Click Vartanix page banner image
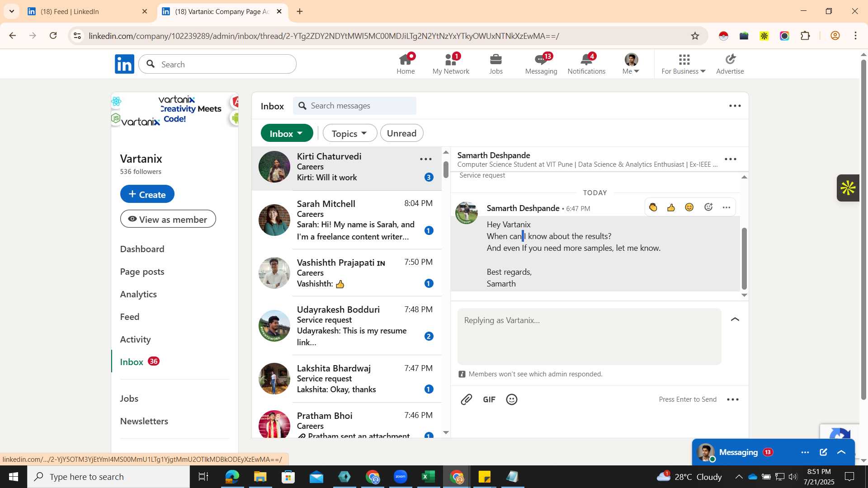 175,110
